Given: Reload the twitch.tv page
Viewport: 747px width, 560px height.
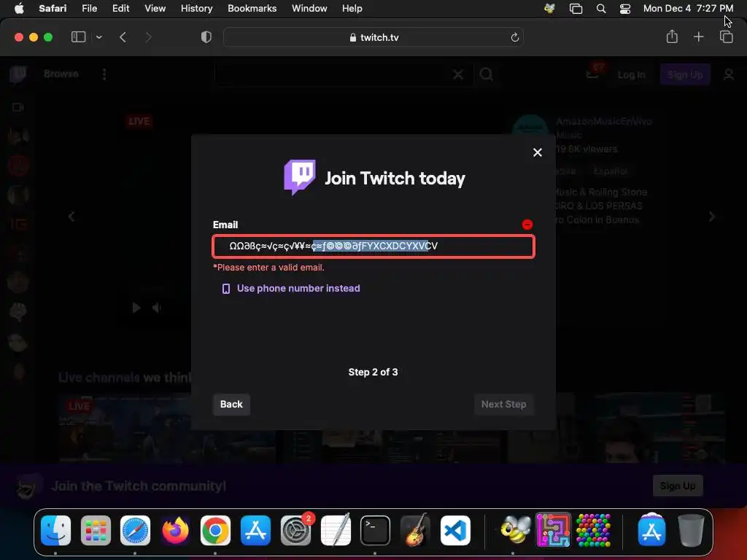Looking at the screenshot, I should [514, 37].
